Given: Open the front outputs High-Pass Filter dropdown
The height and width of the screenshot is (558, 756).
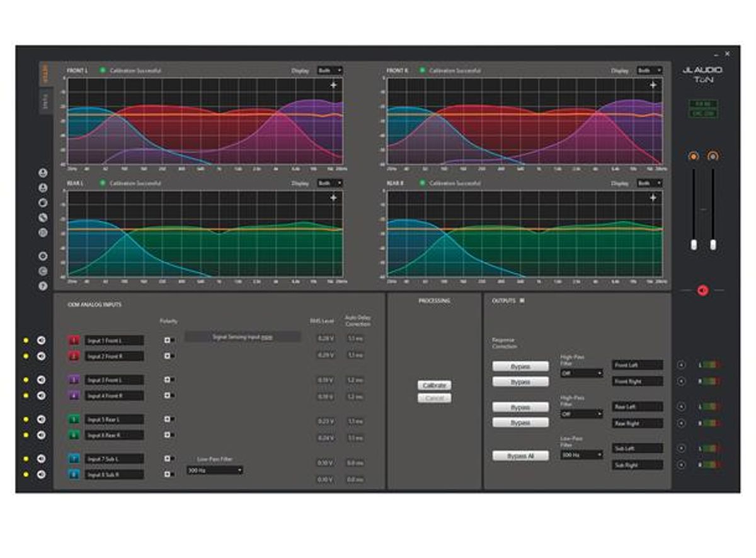Looking at the screenshot, I should (x=581, y=373).
